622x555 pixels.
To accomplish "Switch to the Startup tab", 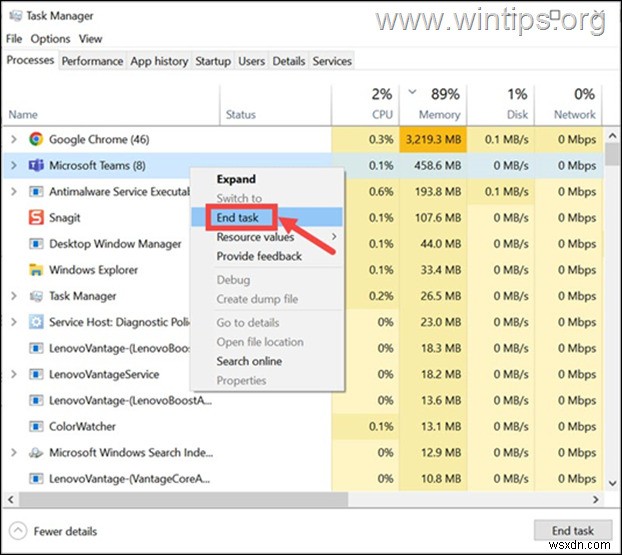I will [213, 61].
